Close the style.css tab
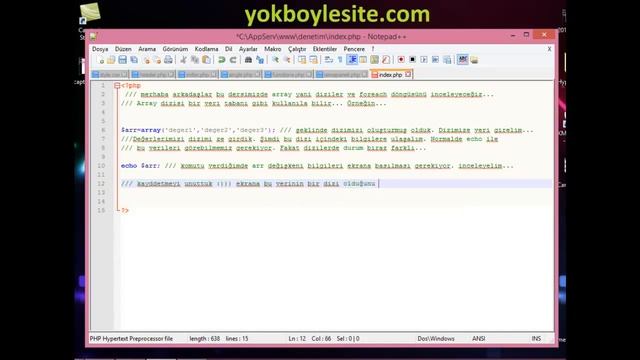This screenshot has height=360, width=640. [x=124, y=75]
